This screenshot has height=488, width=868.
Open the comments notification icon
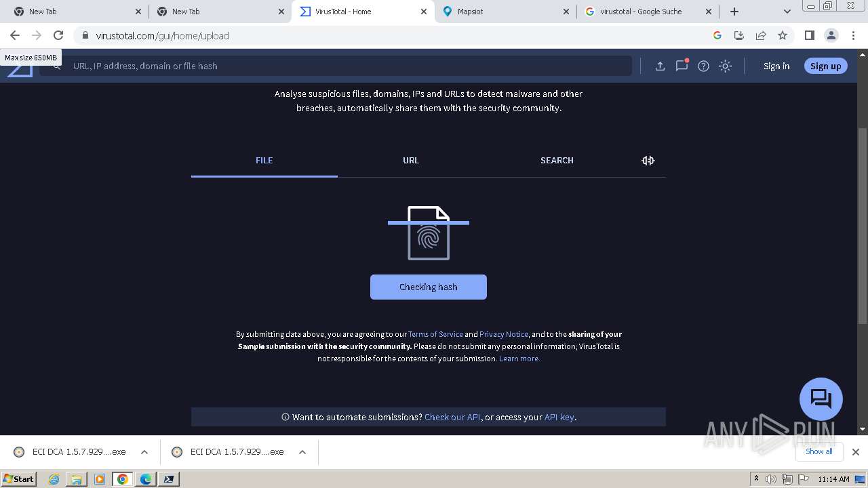click(682, 65)
